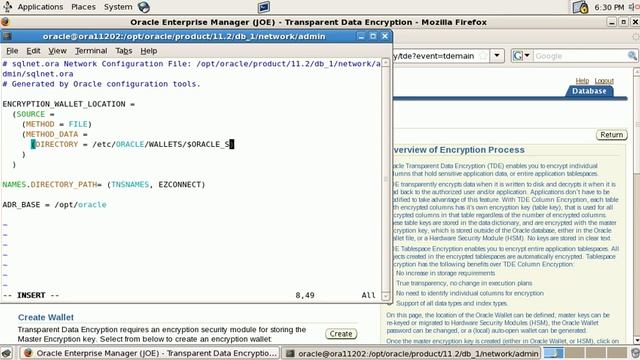The width and height of the screenshot is (640, 360).
Task: Click the '(SOURCE =' line in vim
Action: point(33,114)
